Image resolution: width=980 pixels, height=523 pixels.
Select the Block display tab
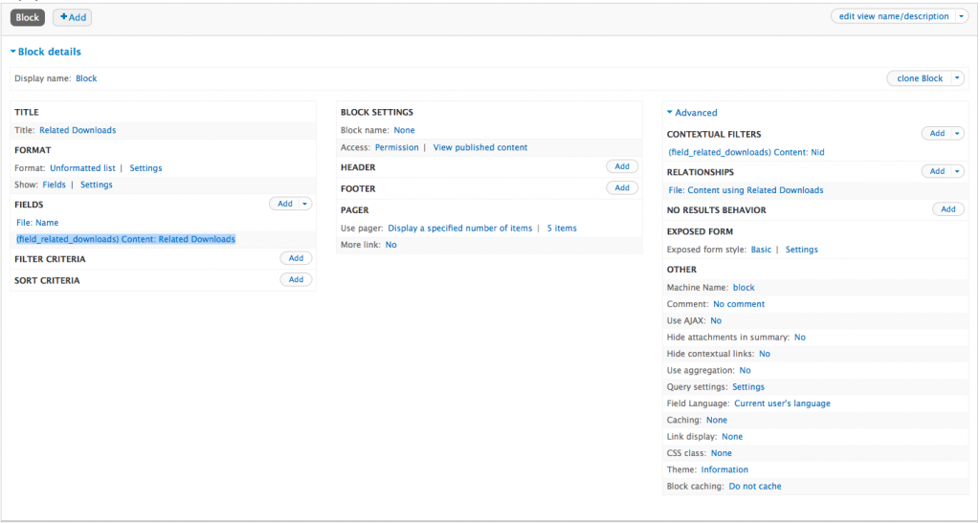pyautogui.click(x=28, y=17)
